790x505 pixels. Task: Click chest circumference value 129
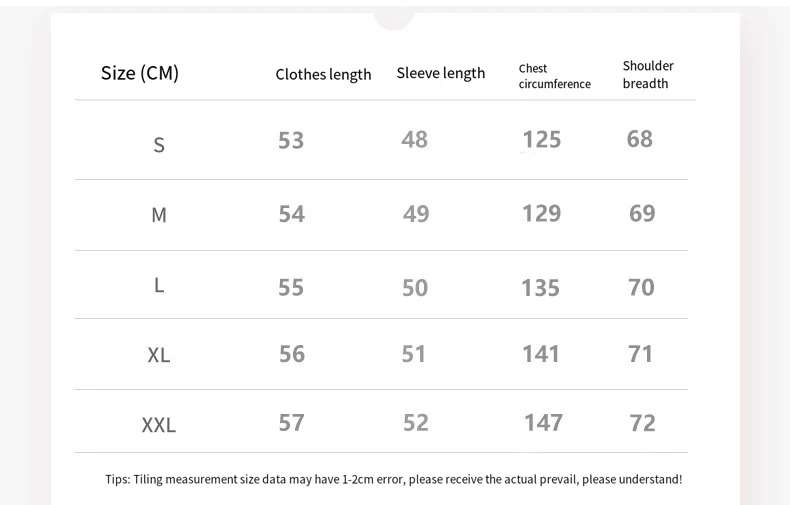tap(541, 213)
